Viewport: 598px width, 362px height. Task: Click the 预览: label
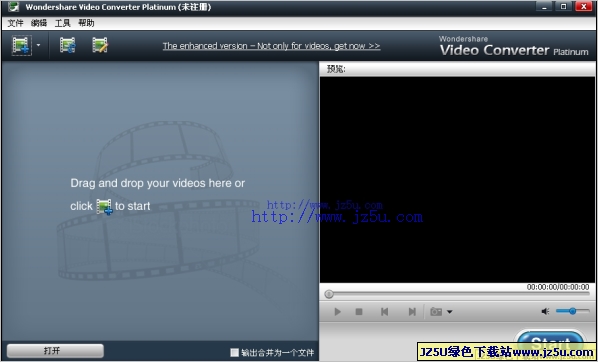[x=336, y=69]
